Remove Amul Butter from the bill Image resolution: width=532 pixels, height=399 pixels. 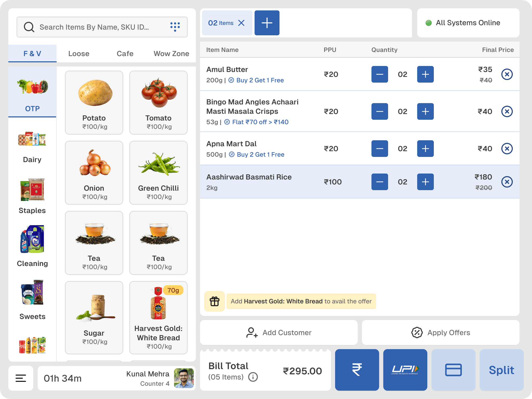507,74
